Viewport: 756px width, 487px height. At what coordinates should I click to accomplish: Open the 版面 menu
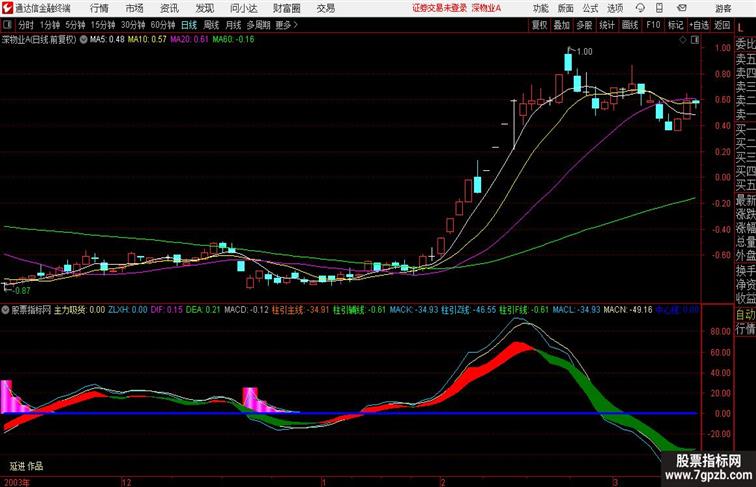coord(566,8)
